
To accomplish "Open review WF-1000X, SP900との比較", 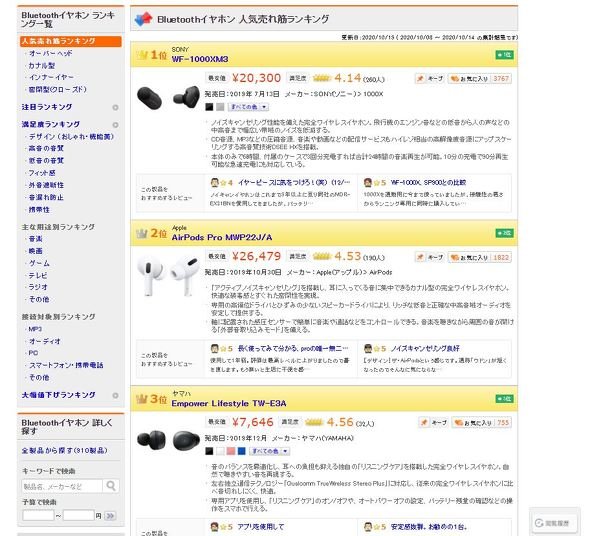I will tap(428, 183).
